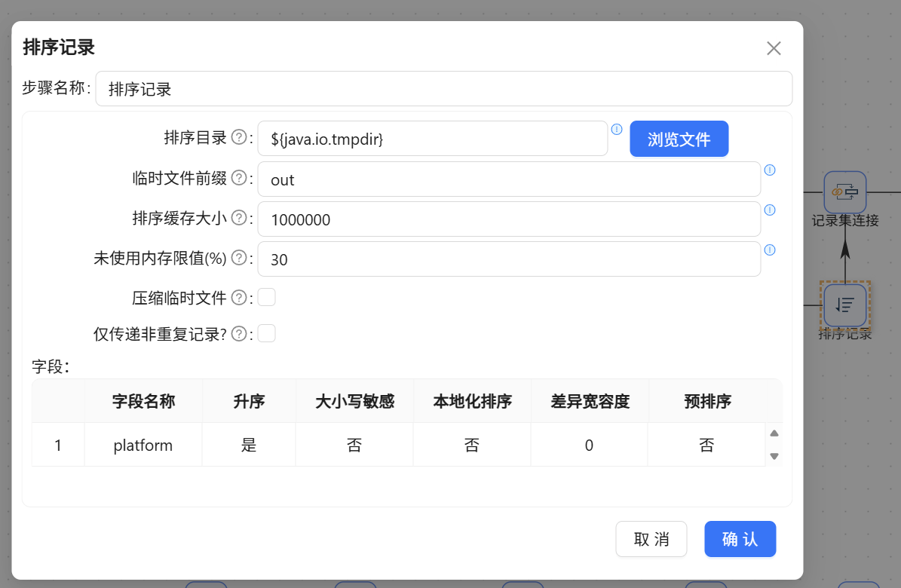This screenshot has width=901, height=588.
Task: Focus the 排序缓存大小 field containing 1000000
Action: [509, 219]
